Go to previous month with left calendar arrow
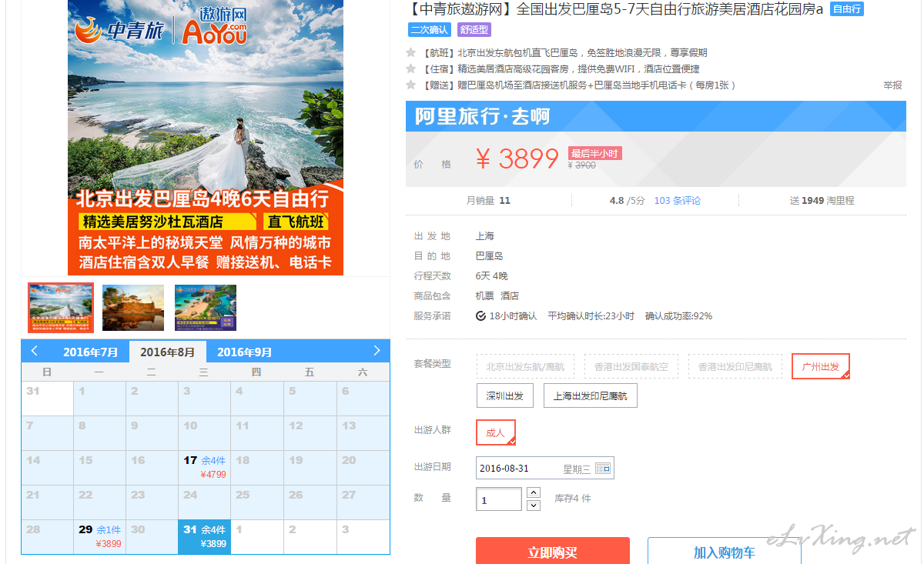Image resolution: width=924 pixels, height=564 pixels. click(35, 351)
